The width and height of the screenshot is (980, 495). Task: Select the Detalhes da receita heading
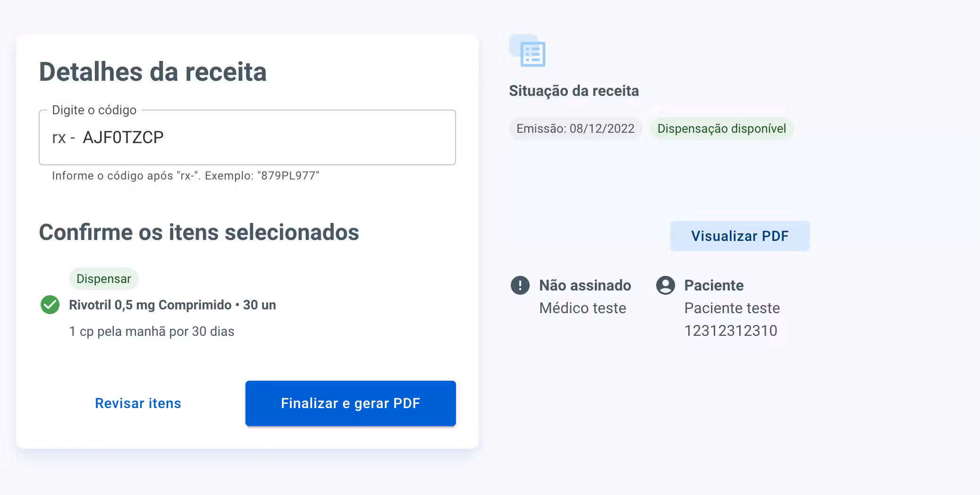coord(152,71)
